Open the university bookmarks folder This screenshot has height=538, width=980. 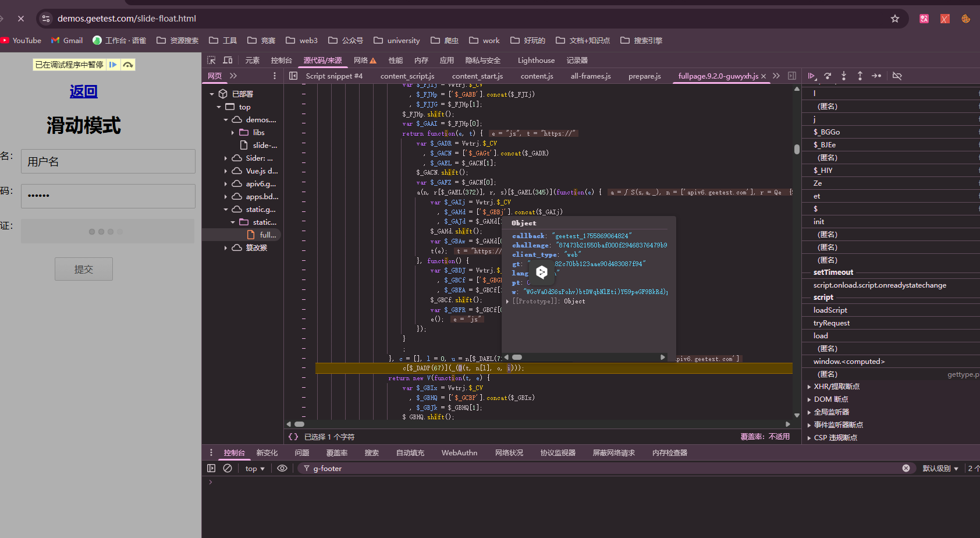pyautogui.click(x=397, y=40)
